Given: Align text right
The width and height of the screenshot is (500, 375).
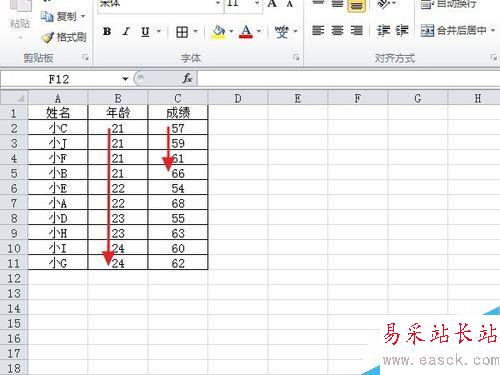Looking at the screenshot, I should coord(357,31).
